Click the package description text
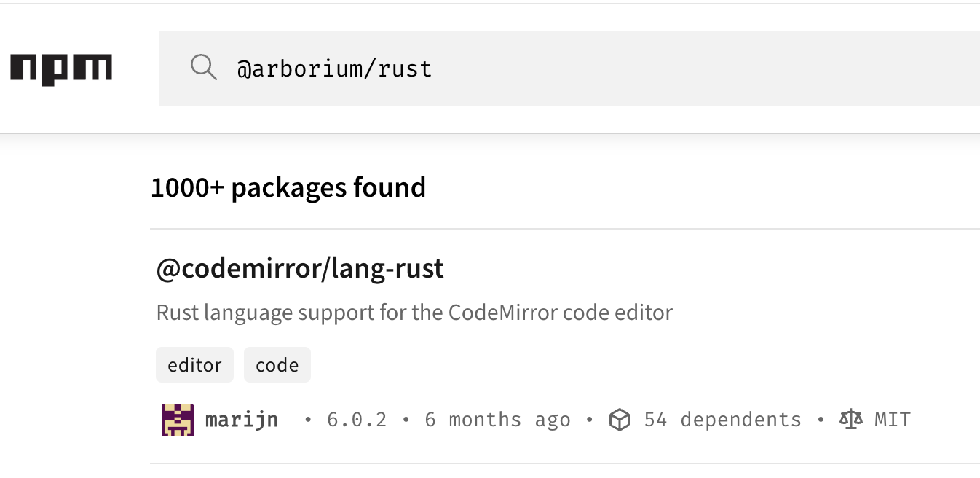Screen dimensions: 980x478 click(x=415, y=312)
